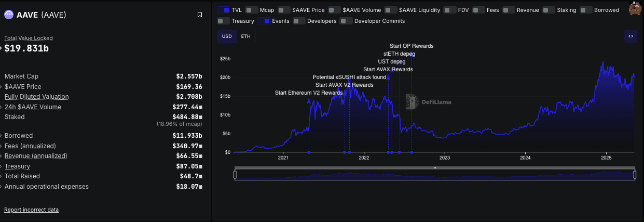644x222 pixels.
Task: Click the Potential xSUSHI attack found label
Action: coord(349,77)
